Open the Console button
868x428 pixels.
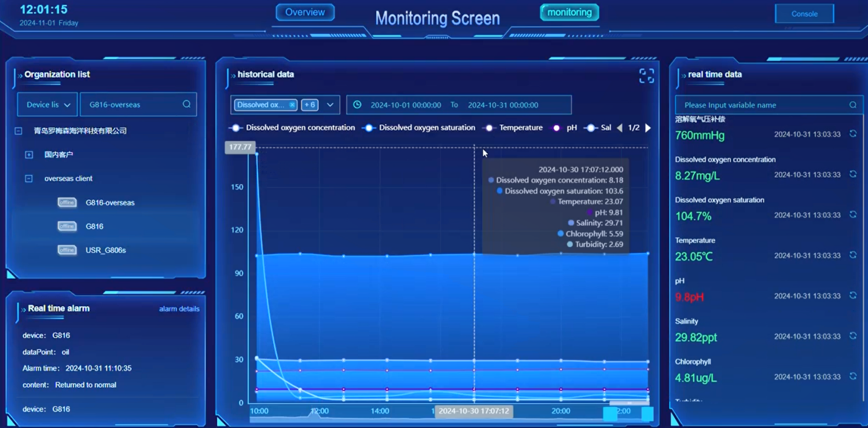tap(804, 14)
